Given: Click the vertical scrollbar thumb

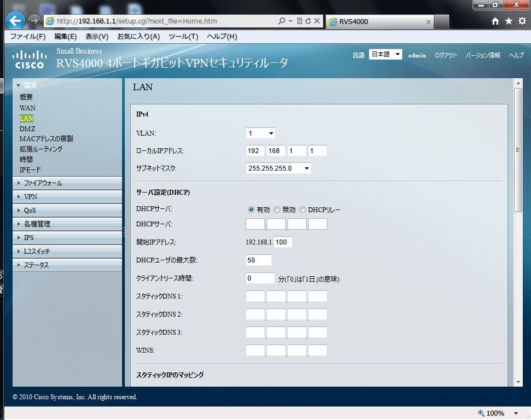Looking at the screenshot, I should [518, 150].
